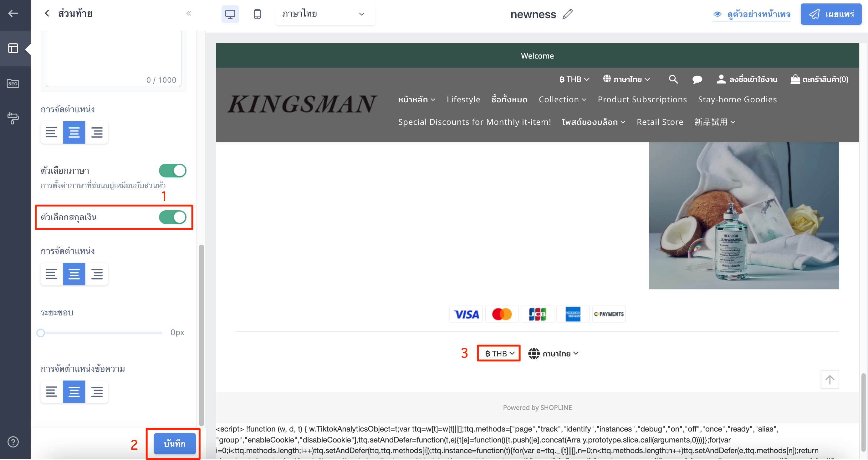Click the บันทึก save button
This screenshot has height=460, width=868.
pos(175,444)
